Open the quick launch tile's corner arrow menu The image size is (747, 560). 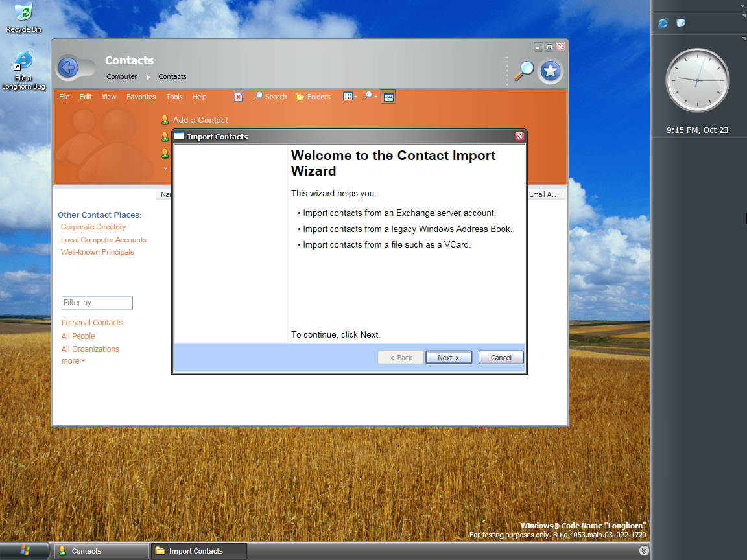pos(743,16)
